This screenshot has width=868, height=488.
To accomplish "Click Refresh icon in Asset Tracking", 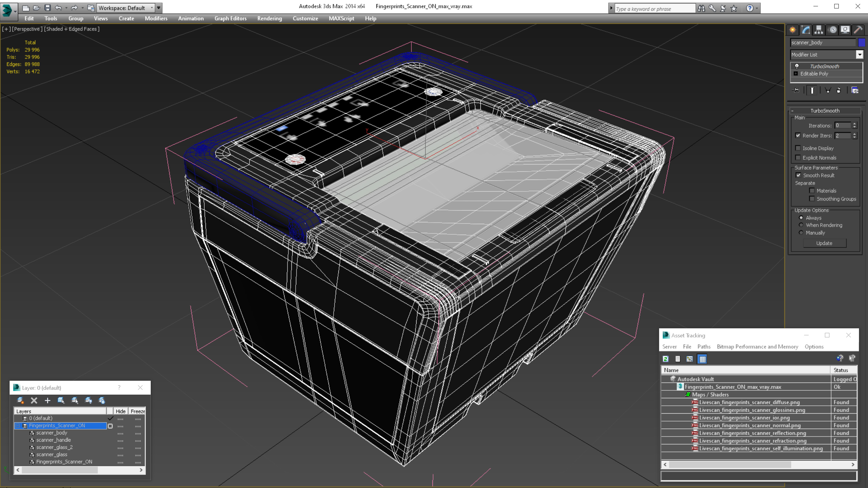I will click(x=665, y=359).
